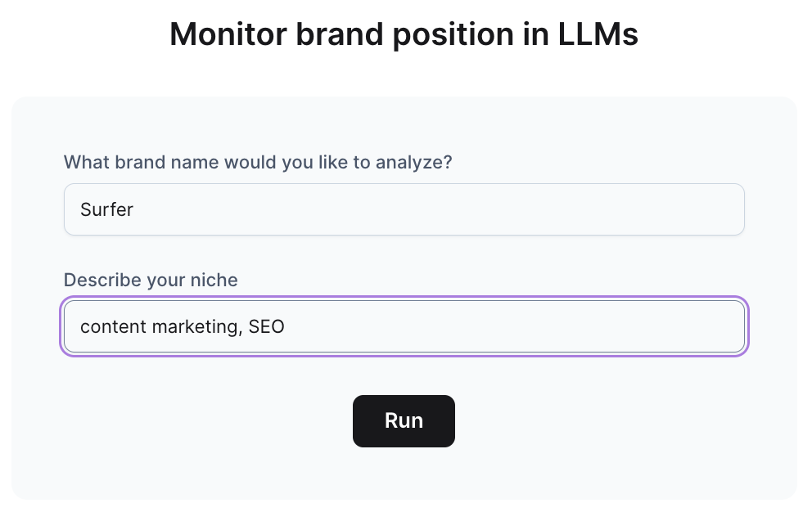Screen dimensions: 812x512
Task: Click empty space right of Surfer text
Action: pos(440,209)
